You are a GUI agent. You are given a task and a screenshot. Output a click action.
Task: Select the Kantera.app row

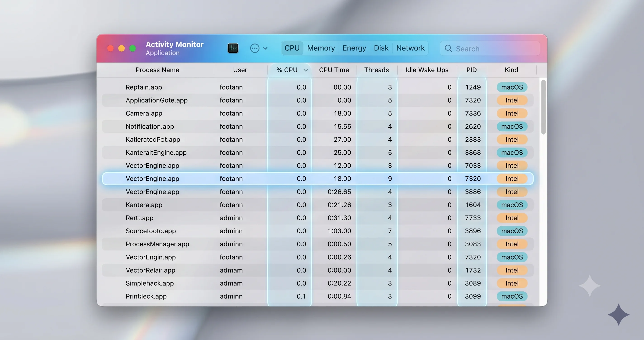317,205
